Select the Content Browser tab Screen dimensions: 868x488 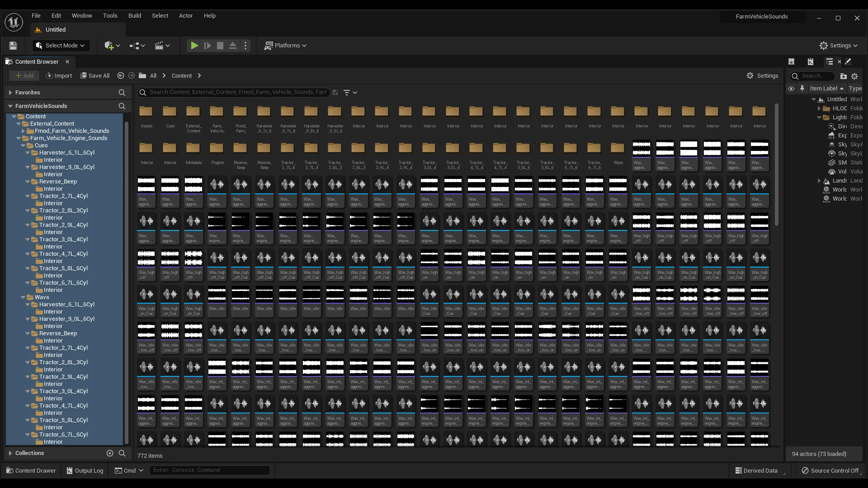click(37, 62)
